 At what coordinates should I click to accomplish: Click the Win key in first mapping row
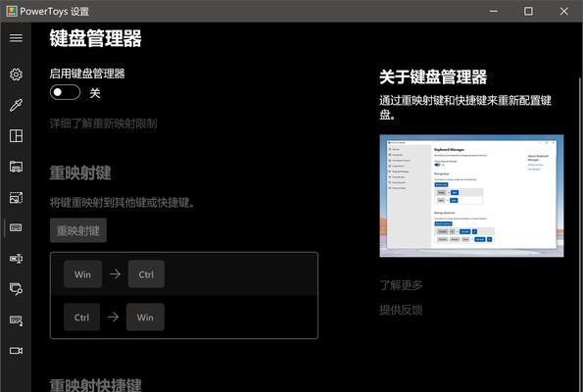pyautogui.click(x=82, y=274)
